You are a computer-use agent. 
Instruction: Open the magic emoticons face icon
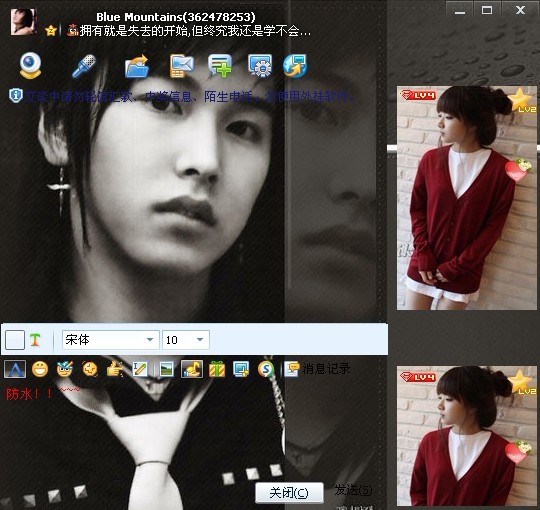[65, 369]
